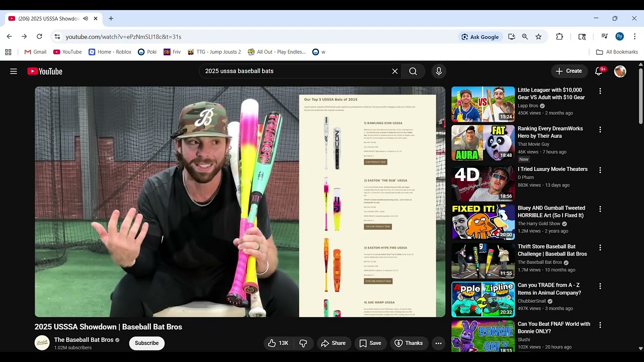Expand the All Bookmarks folder
The width and height of the screenshot is (644, 362).
pyautogui.click(x=617, y=52)
